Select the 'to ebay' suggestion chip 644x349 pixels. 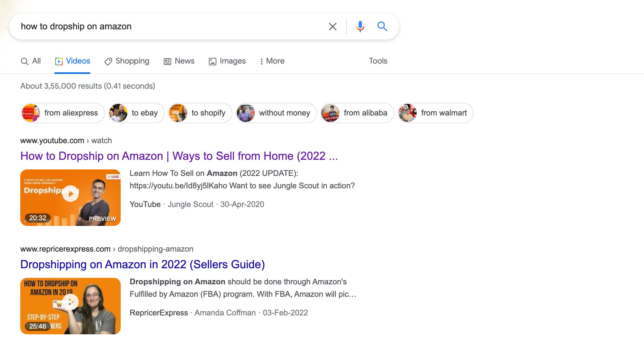pyautogui.click(x=136, y=113)
